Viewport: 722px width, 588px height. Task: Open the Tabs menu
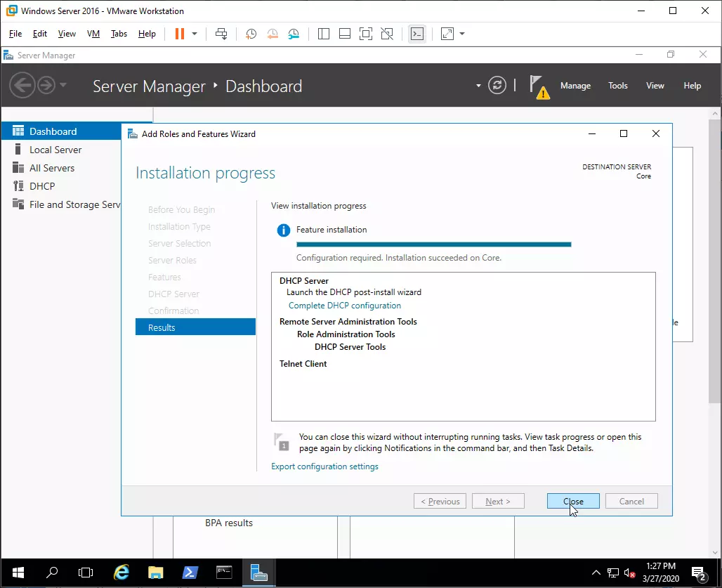119,34
